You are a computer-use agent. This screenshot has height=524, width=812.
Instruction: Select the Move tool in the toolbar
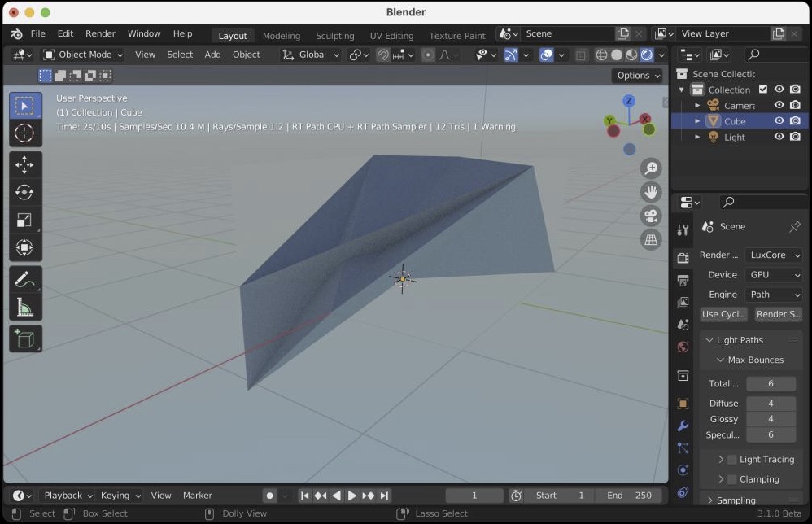tap(25, 165)
